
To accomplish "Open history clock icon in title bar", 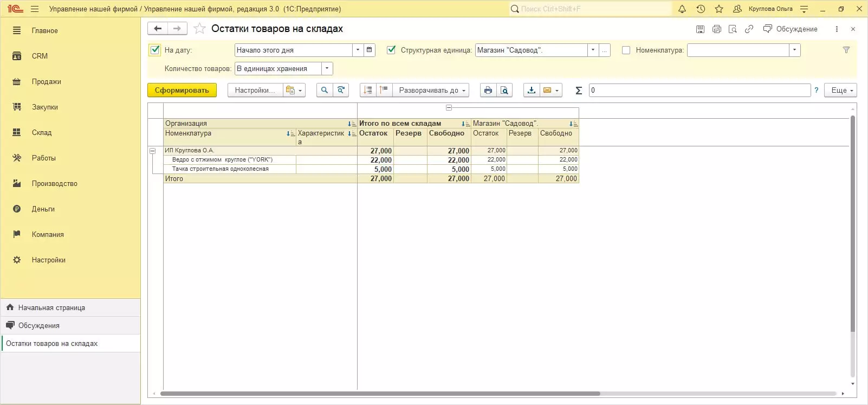I will 701,9.
